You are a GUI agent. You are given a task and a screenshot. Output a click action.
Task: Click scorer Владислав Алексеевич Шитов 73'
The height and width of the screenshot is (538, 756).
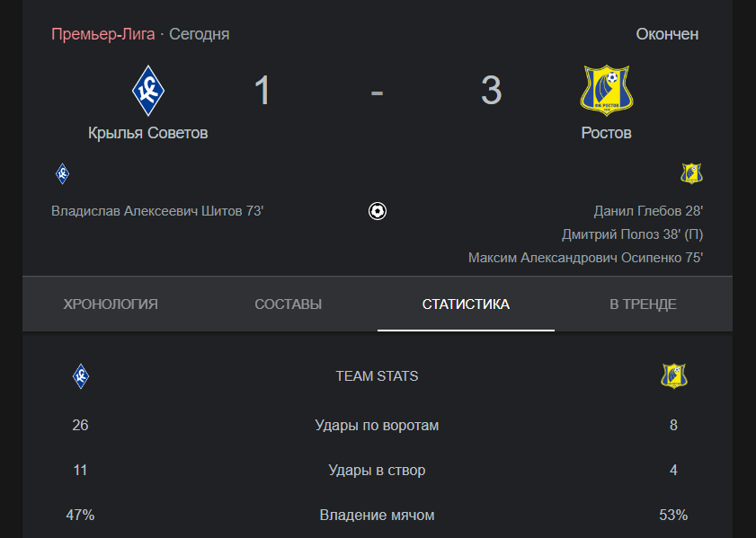click(x=157, y=211)
